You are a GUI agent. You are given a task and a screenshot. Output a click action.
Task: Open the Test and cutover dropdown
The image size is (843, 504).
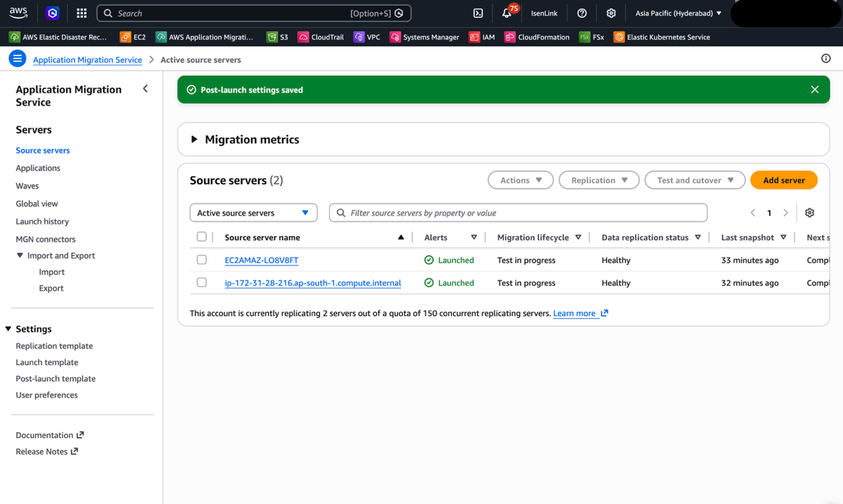click(695, 180)
